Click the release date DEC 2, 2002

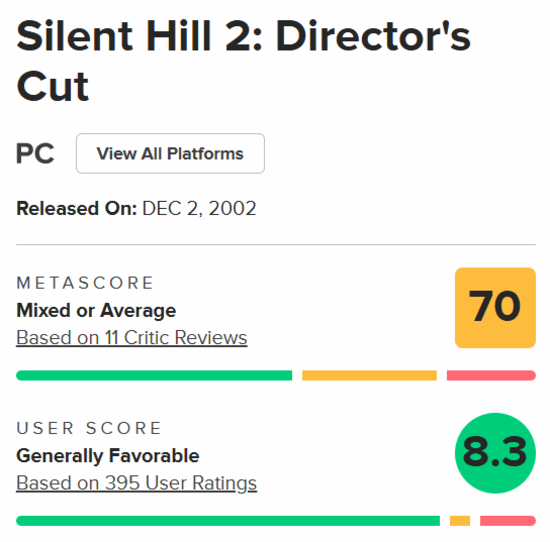point(199,208)
